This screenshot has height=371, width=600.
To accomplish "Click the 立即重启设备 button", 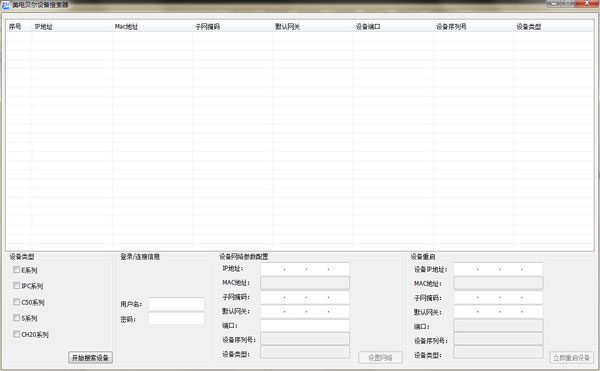I will click(572, 358).
